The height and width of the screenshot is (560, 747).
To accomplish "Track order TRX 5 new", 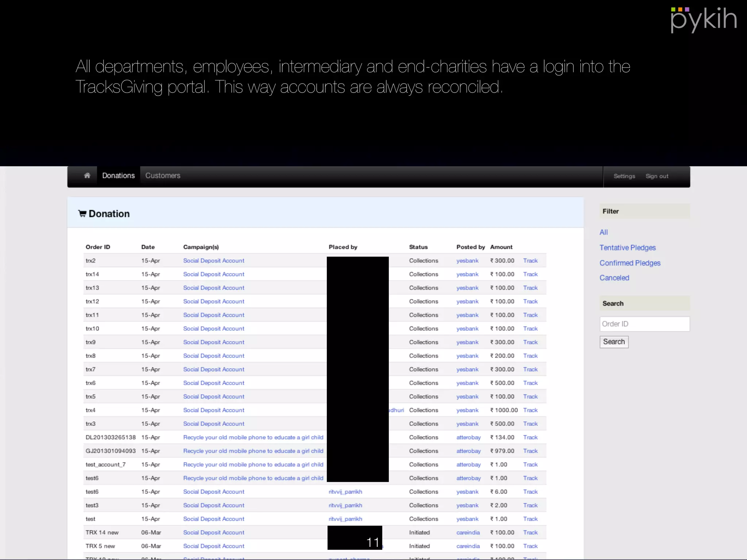I will point(530,546).
